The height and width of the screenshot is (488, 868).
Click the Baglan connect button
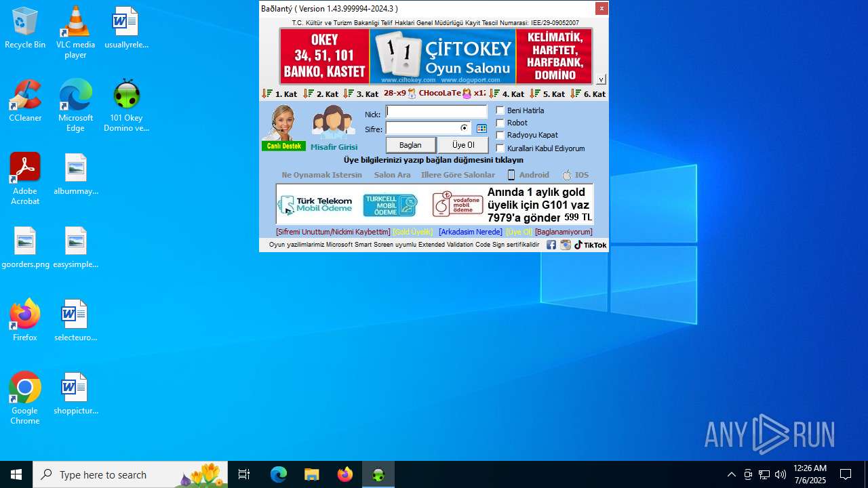pyautogui.click(x=411, y=145)
